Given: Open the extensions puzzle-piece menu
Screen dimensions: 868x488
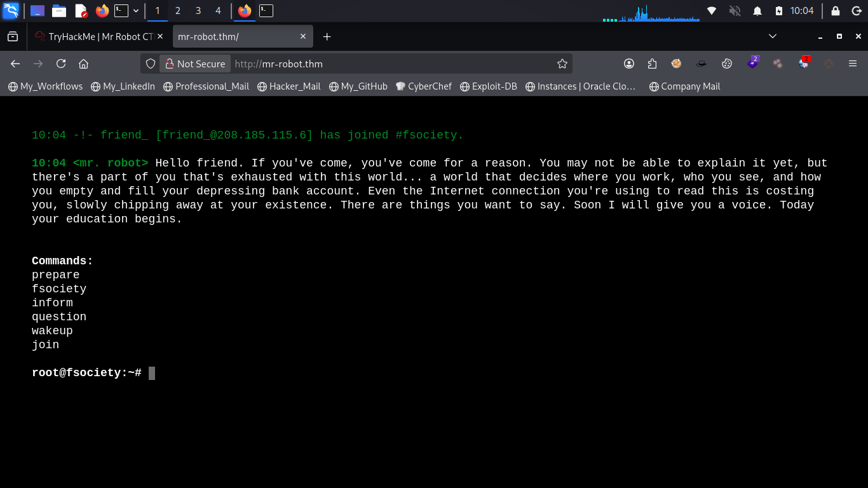Looking at the screenshot, I should 652,64.
